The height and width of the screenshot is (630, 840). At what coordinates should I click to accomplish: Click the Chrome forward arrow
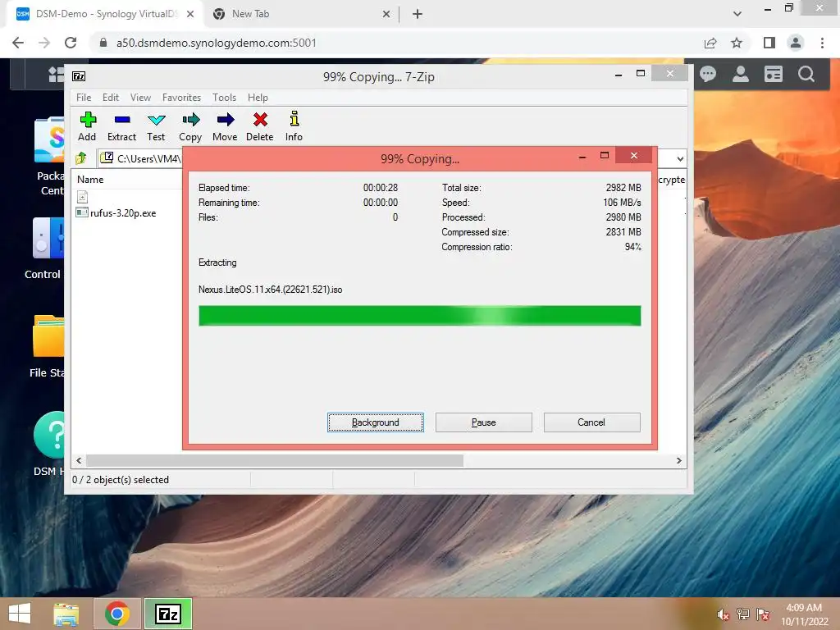pyautogui.click(x=44, y=43)
